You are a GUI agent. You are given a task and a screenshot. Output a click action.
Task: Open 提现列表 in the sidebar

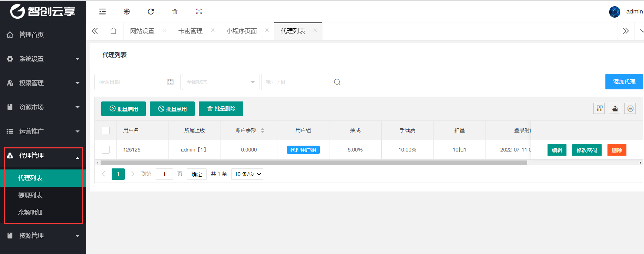coord(43,195)
